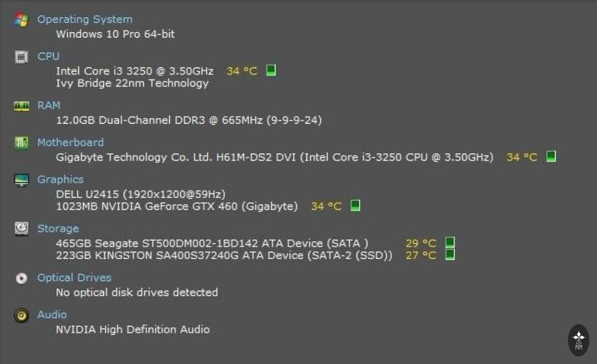The image size is (597, 364).
Task: Click the Storage hard drive icon
Action: tap(21, 228)
